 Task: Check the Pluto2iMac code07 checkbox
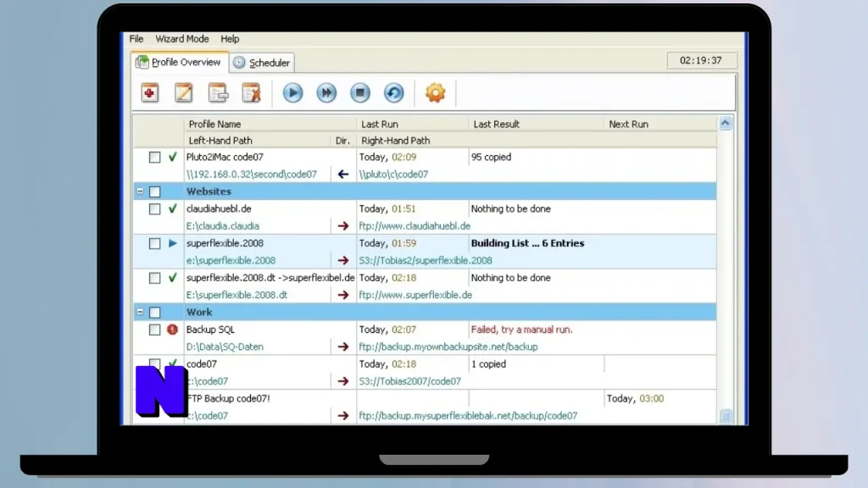click(x=155, y=157)
